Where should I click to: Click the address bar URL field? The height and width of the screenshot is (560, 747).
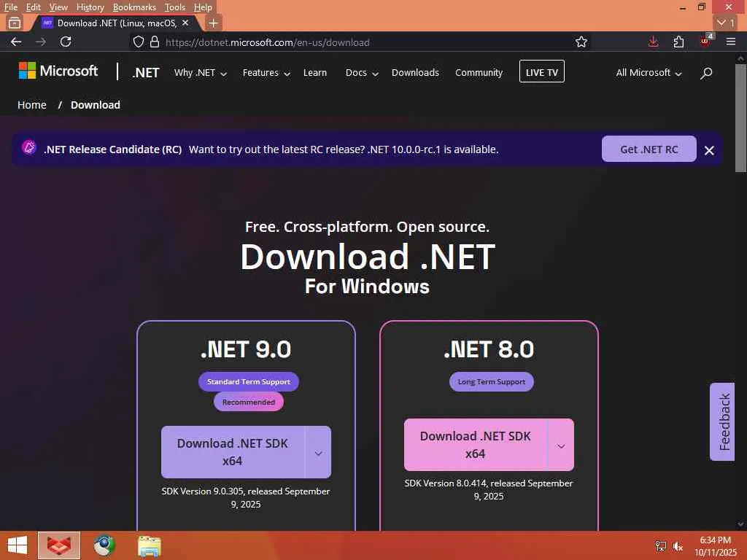pyautogui.click(x=362, y=42)
